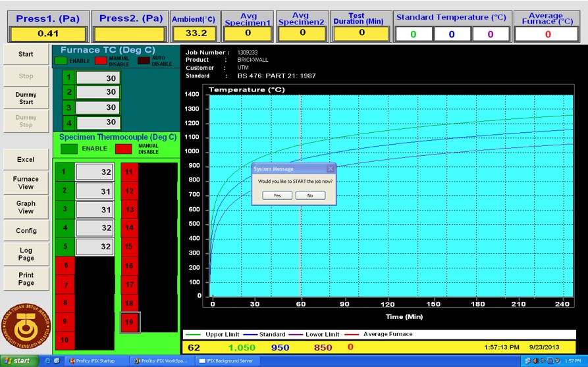588x367 pixels.
Task: Click green ENABLE swatch in Furnace TC legend
Action: point(61,61)
